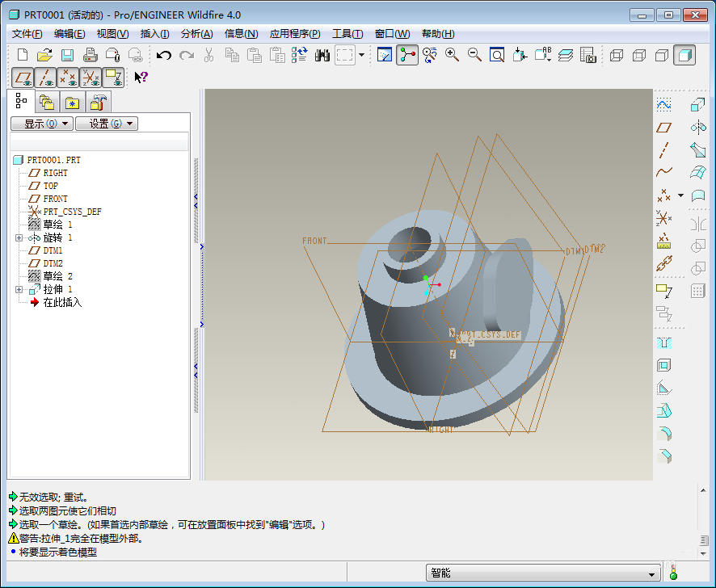Select DTM2 in the model tree
The width and height of the screenshot is (716, 588).
[46, 263]
